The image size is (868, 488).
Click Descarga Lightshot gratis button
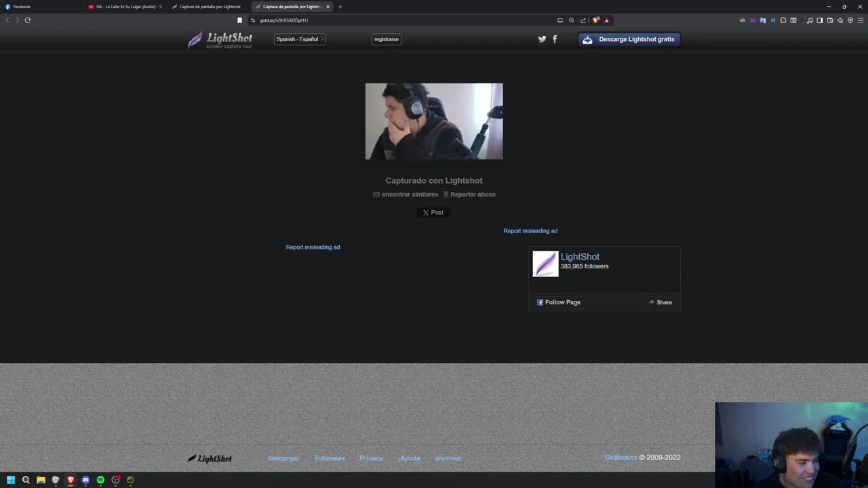coord(629,39)
